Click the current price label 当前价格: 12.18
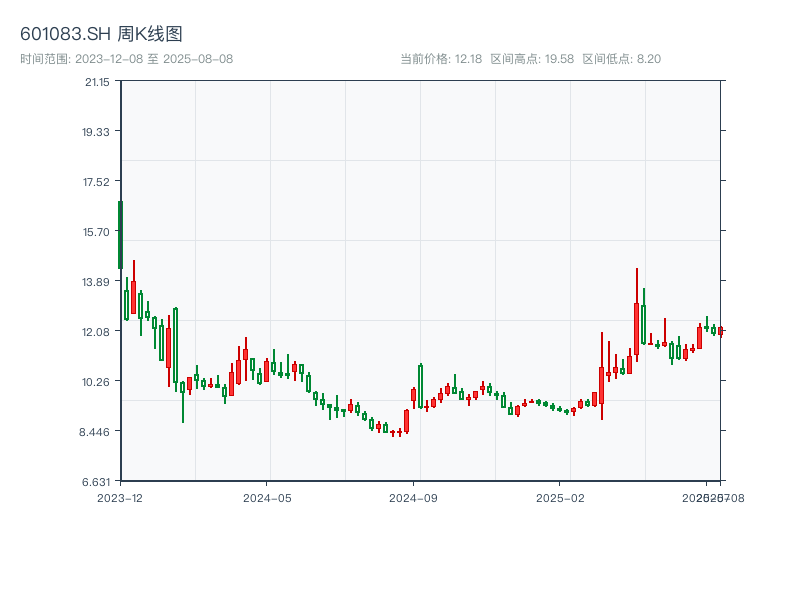 click(x=441, y=59)
